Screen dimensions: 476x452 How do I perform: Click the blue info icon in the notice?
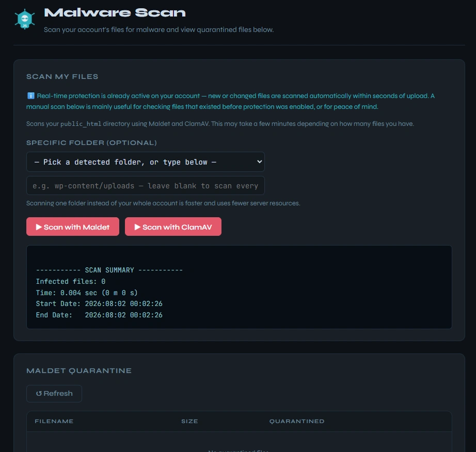tap(30, 96)
